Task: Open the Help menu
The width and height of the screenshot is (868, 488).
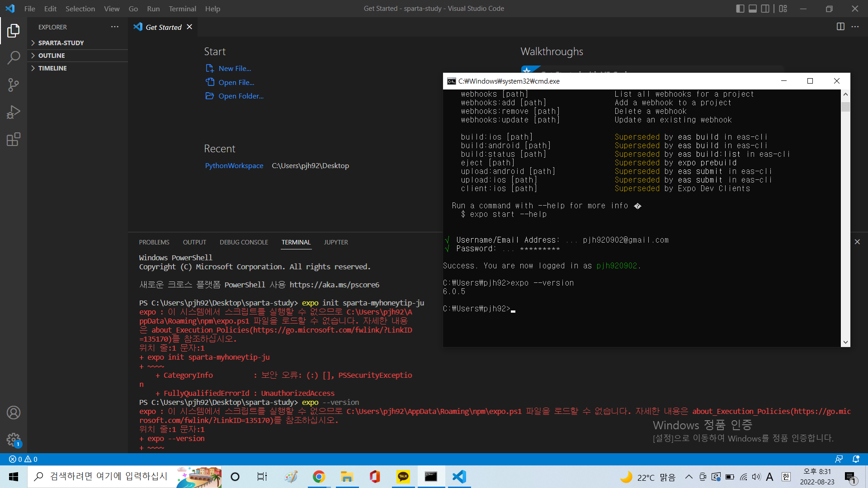Action: click(x=212, y=9)
